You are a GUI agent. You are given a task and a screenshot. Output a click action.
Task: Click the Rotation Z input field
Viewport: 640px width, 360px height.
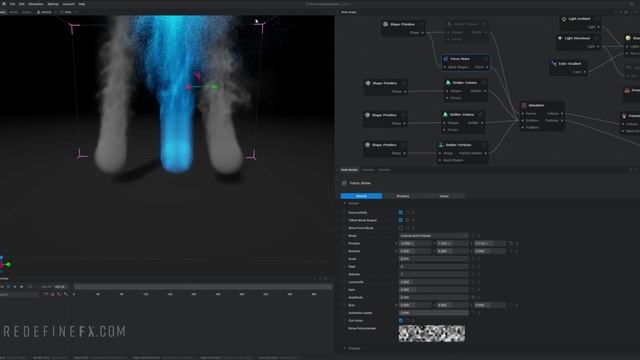tap(490, 251)
